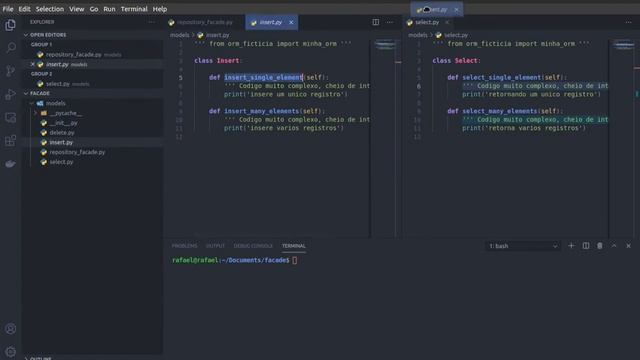Close the insert.py editor tab

pyautogui.click(x=291, y=22)
